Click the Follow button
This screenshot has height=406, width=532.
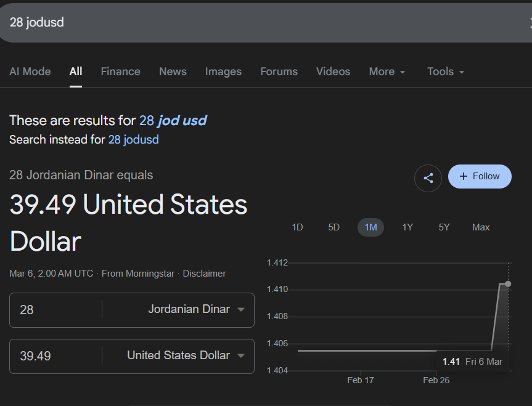pos(480,176)
